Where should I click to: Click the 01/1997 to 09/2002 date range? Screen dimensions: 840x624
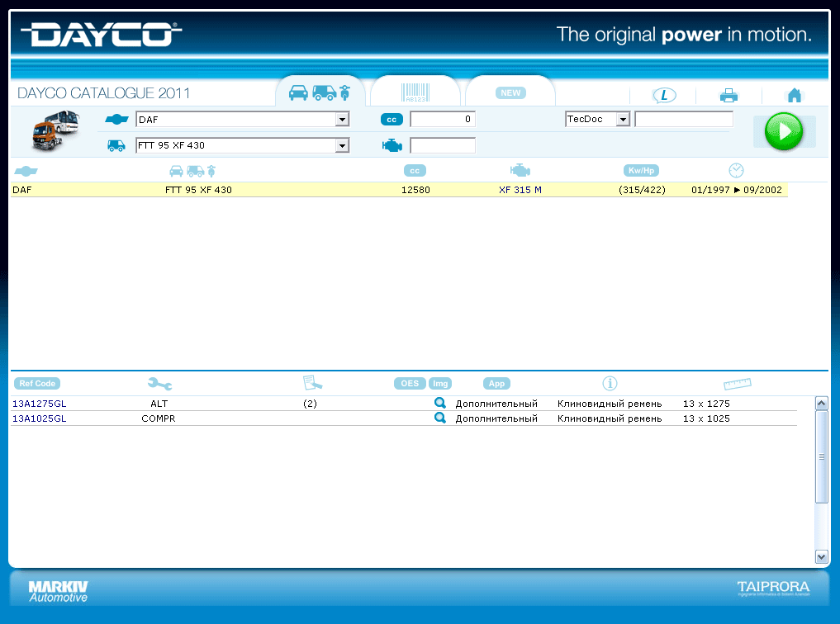coord(737,190)
